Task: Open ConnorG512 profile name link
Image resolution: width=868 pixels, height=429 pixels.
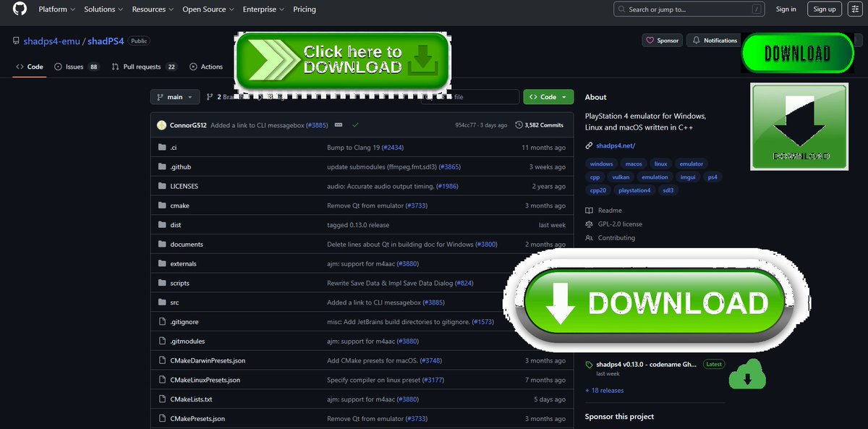Action: point(188,125)
